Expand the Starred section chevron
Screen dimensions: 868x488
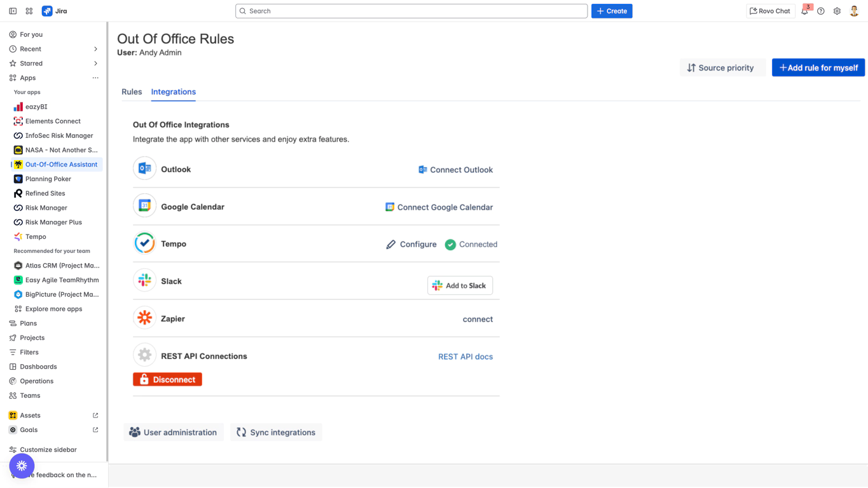click(95, 64)
